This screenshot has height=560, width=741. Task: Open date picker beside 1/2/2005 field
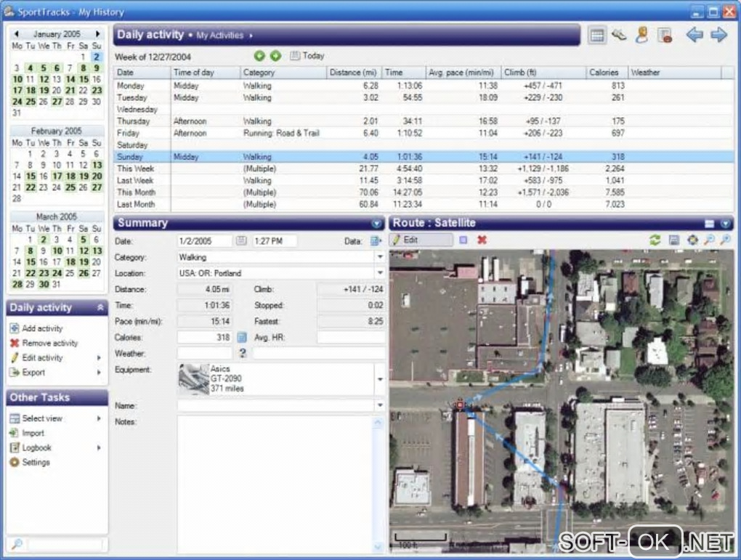pyautogui.click(x=241, y=240)
